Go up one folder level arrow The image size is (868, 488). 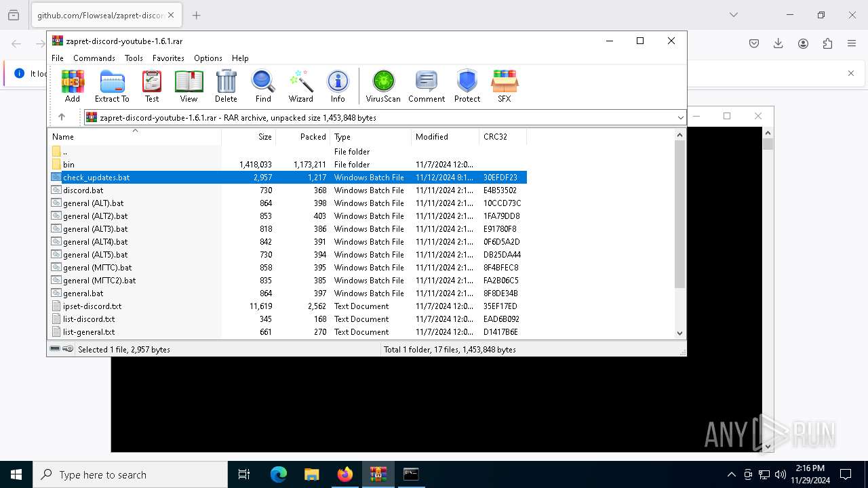(62, 117)
